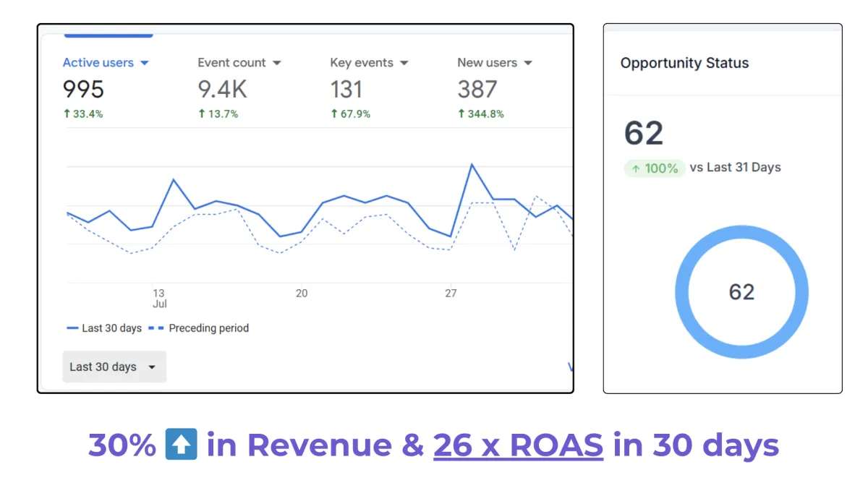Screen dimensions: 868x488
Task: Click the 67.9% increase indicator
Action: [350, 114]
